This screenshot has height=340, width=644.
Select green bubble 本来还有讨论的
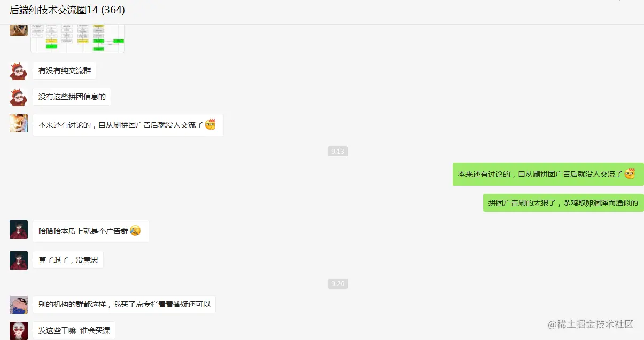(x=548, y=174)
